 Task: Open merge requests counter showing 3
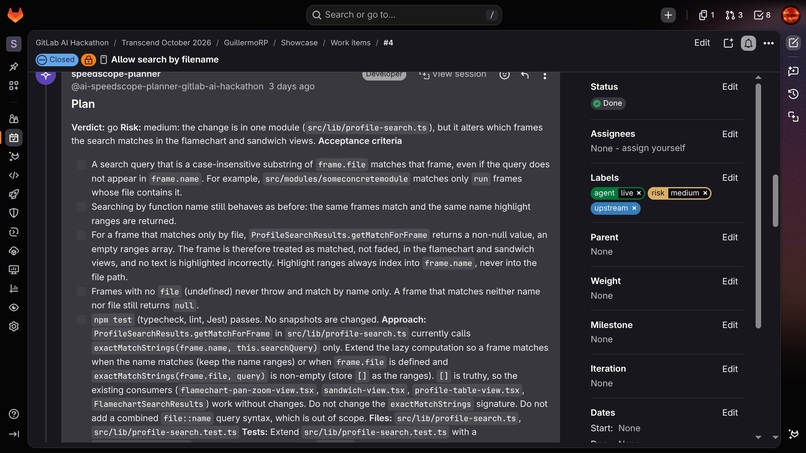click(734, 15)
